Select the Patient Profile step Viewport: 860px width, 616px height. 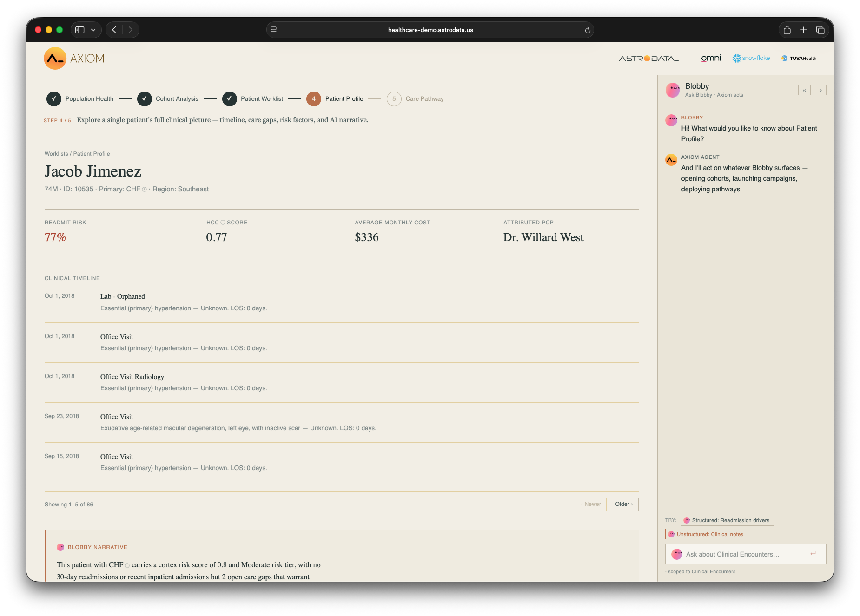[x=335, y=99]
